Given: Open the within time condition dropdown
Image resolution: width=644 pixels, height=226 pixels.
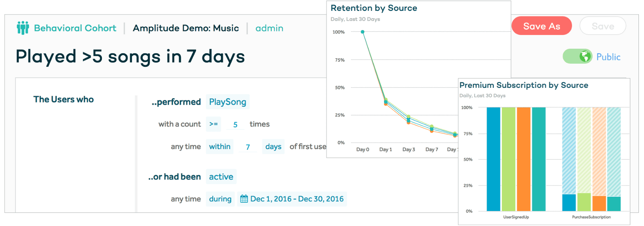Looking at the screenshot, I should (220, 147).
